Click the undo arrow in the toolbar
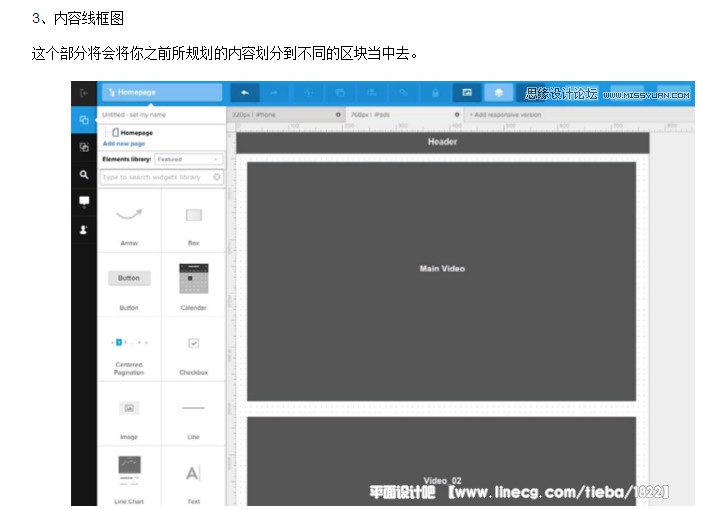The width and height of the screenshot is (703, 509). click(x=245, y=93)
